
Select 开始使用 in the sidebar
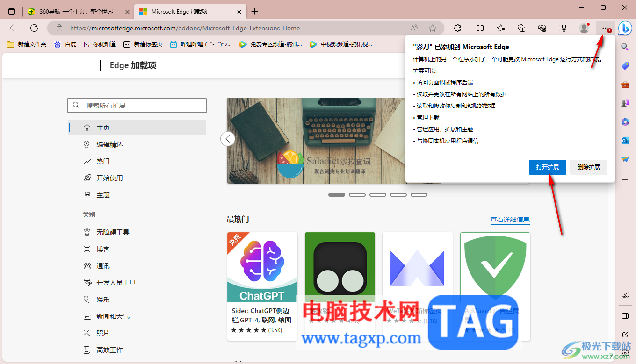137,178
